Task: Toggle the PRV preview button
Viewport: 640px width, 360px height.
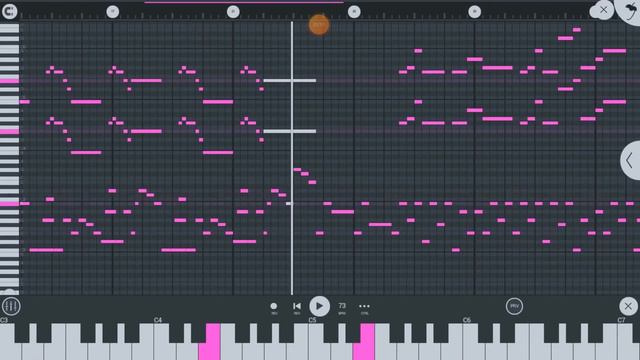Action: coord(514,306)
